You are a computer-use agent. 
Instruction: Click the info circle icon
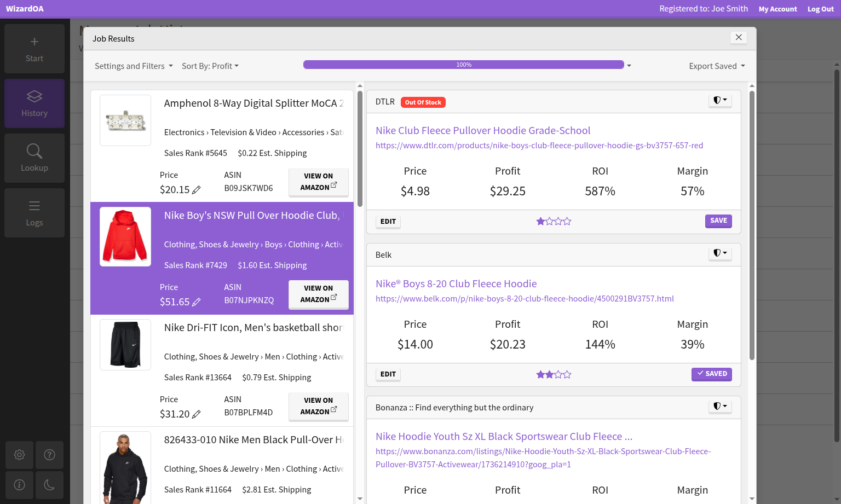click(20, 485)
